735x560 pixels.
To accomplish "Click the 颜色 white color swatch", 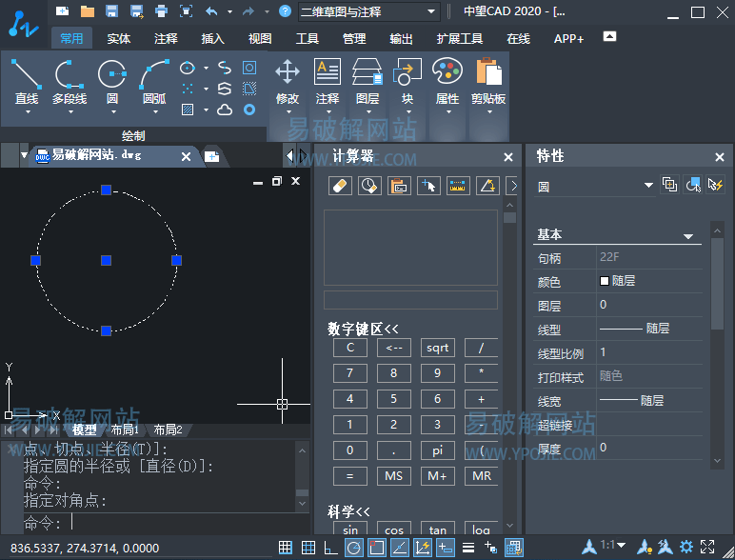I will click(x=605, y=281).
